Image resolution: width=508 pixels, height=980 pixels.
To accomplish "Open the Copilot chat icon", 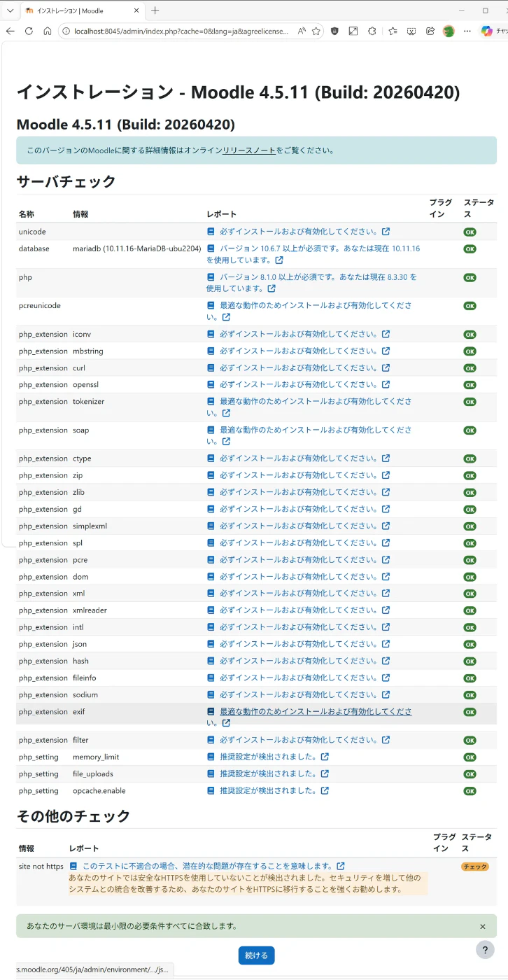I will pos(487,31).
